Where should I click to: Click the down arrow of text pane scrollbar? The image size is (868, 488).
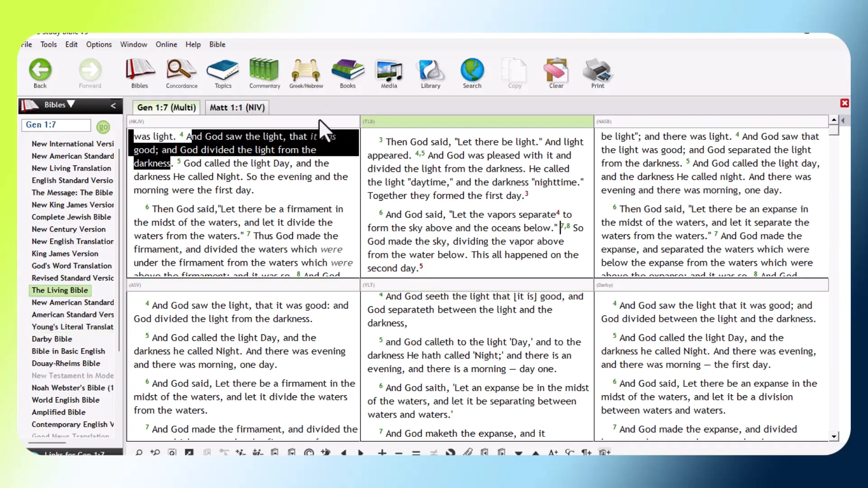pos(834,436)
